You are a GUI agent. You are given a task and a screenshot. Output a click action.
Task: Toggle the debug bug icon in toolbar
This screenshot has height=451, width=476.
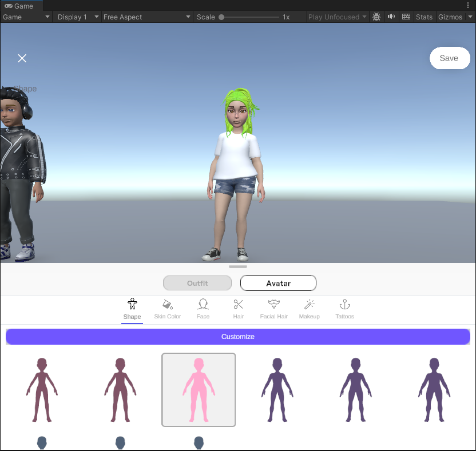point(376,17)
